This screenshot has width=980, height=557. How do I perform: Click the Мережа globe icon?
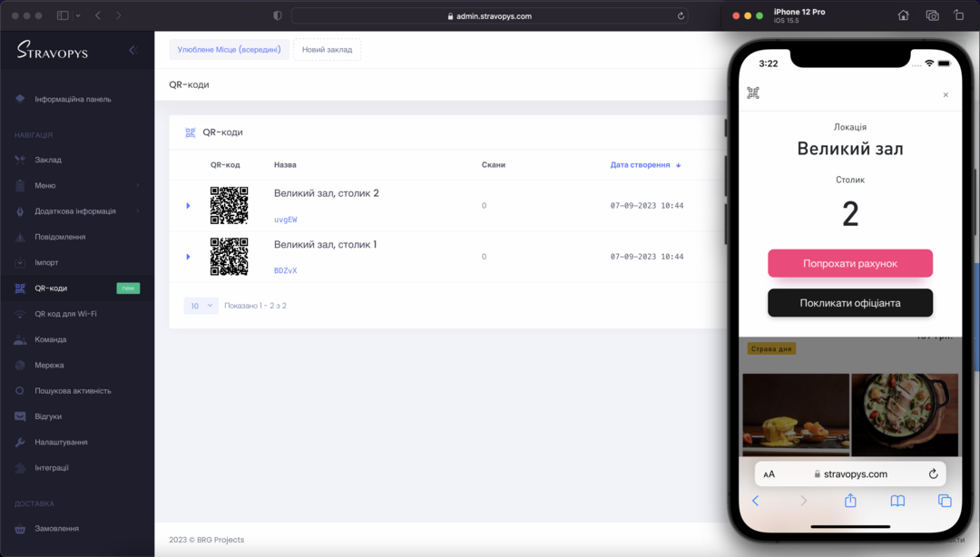tap(20, 365)
